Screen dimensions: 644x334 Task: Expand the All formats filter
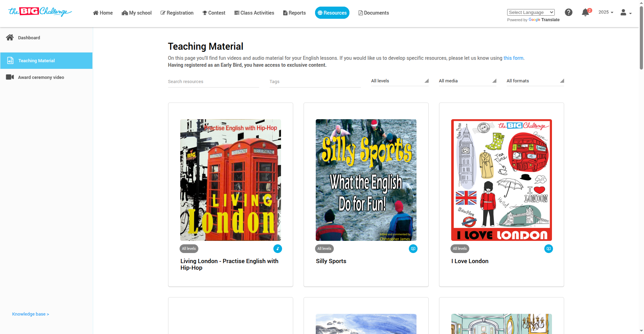tap(535, 81)
